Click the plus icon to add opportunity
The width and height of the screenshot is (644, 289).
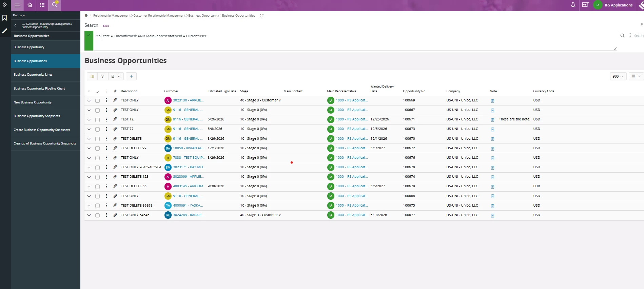coord(131,76)
